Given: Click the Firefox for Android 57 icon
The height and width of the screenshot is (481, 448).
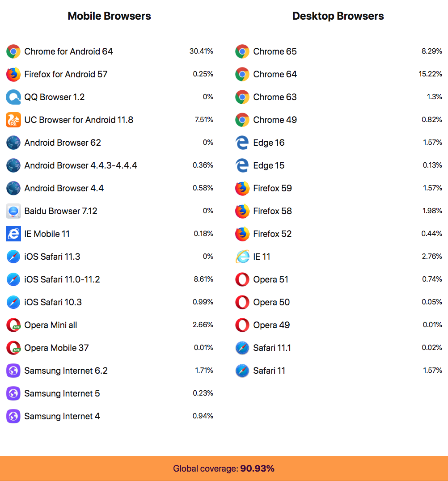Looking at the screenshot, I should pyautogui.click(x=13, y=74).
